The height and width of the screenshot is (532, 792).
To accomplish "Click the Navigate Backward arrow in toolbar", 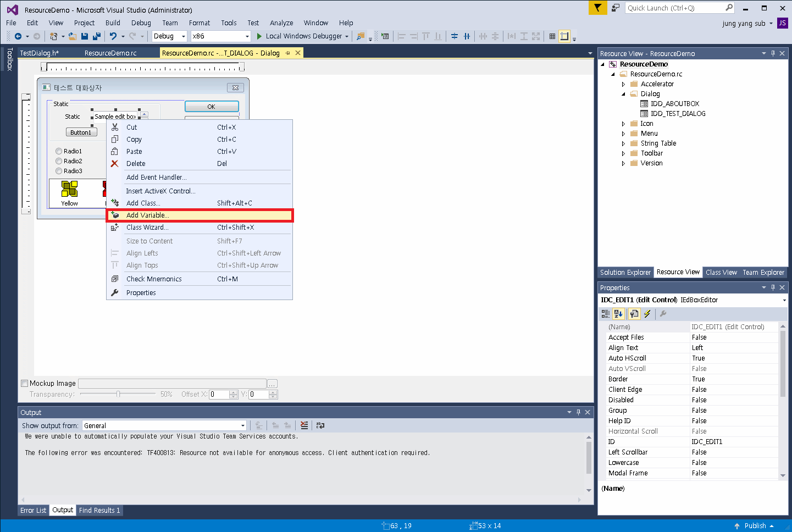I will point(18,36).
